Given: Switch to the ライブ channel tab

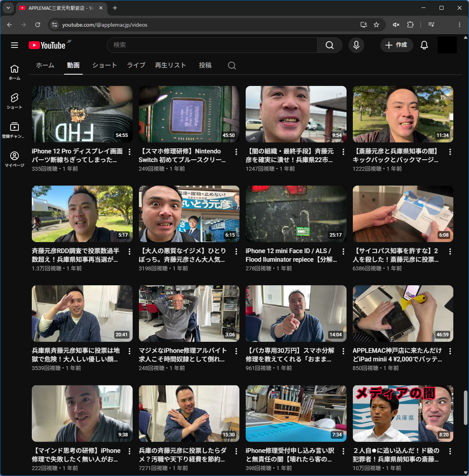Looking at the screenshot, I should 136,66.
